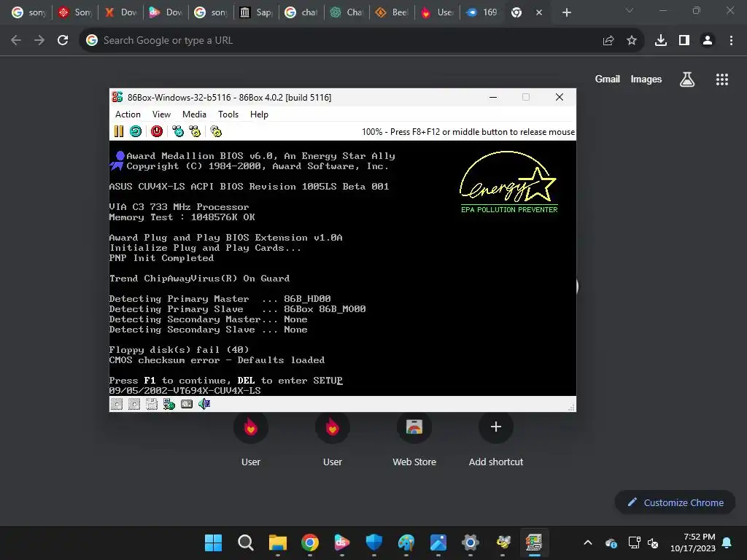Open the Google apps grid
The height and width of the screenshot is (560, 747).
(x=722, y=79)
